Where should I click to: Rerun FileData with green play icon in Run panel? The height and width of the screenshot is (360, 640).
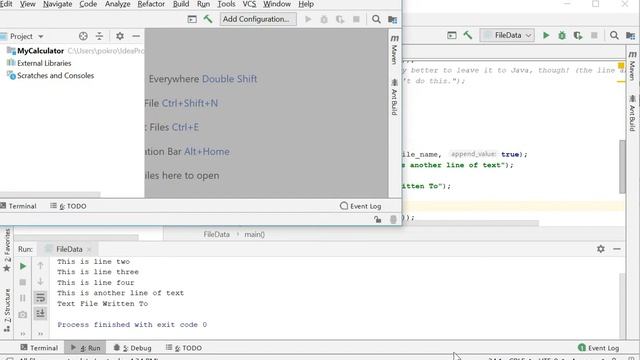point(23,266)
